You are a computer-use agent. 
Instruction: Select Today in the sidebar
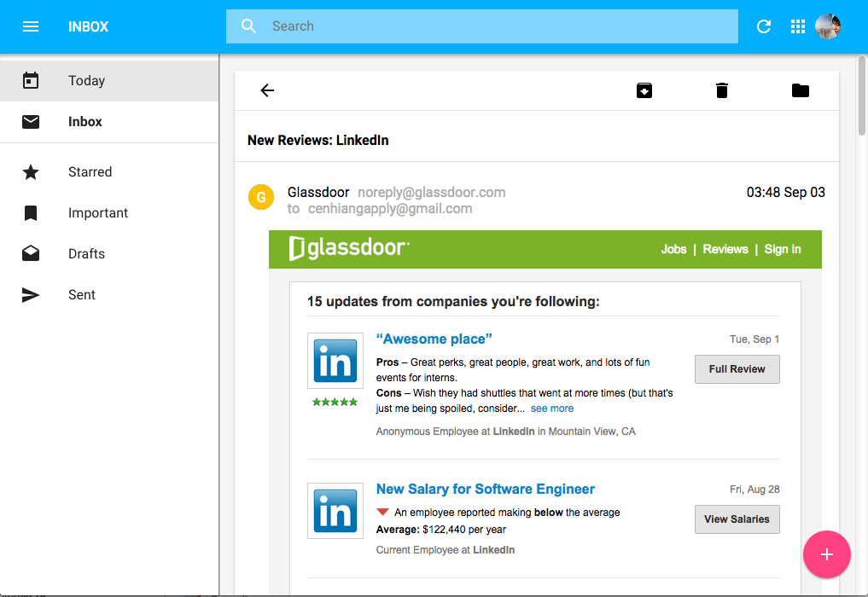click(109, 81)
